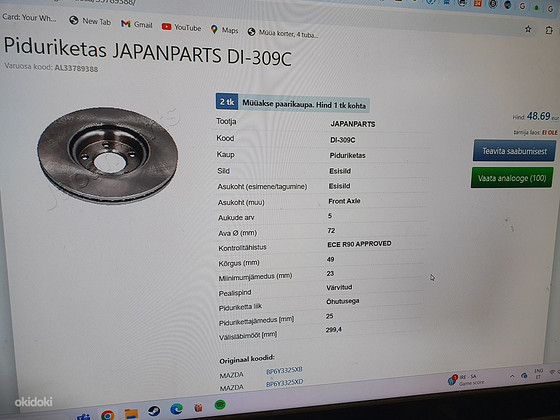Open the browser extensions puzzle icon
The width and height of the screenshot is (560, 420).
click(549, 30)
